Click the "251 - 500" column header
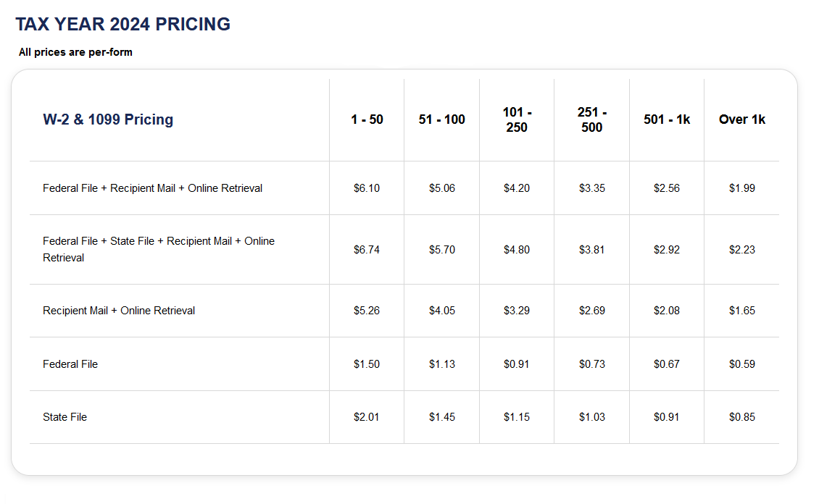 coord(591,119)
